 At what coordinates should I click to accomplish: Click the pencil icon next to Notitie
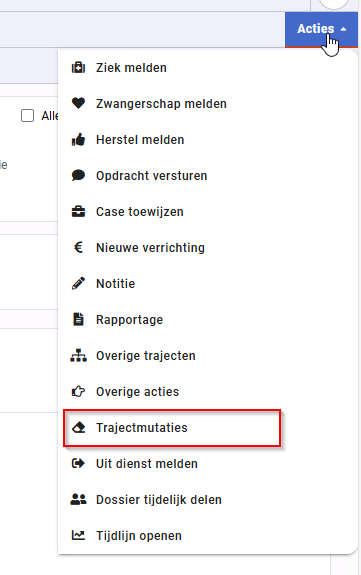pyautogui.click(x=78, y=283)
